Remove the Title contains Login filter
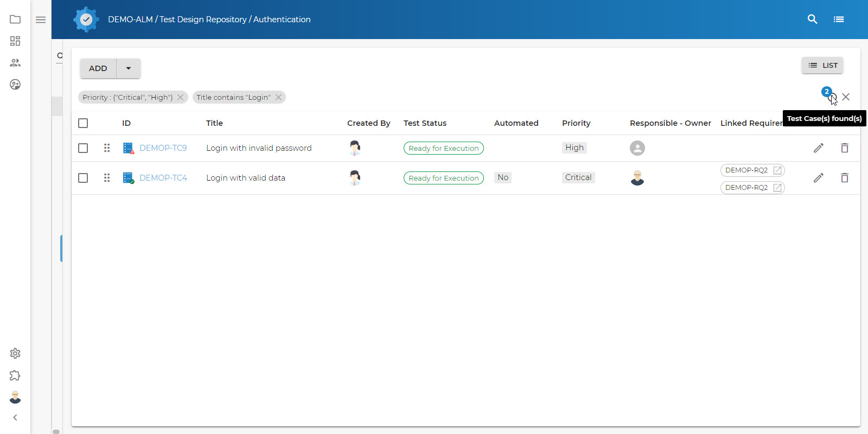This screenshot has width=868, height=434. click(x=278, y=97)
